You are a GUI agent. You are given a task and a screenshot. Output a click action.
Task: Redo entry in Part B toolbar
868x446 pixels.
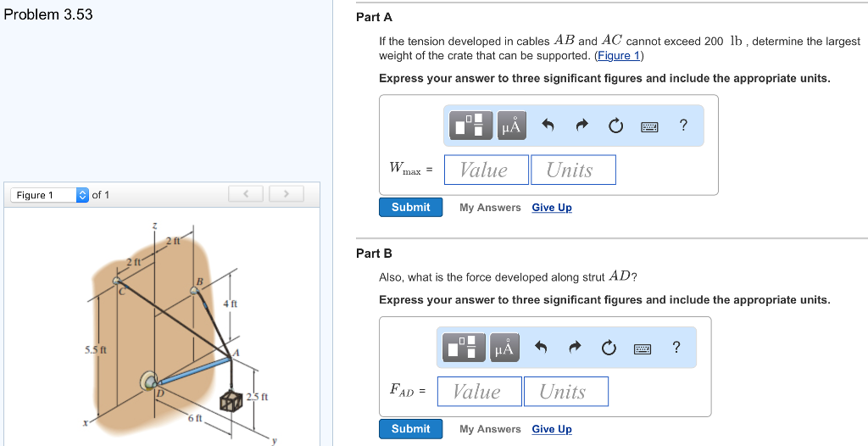coord(575,348)
